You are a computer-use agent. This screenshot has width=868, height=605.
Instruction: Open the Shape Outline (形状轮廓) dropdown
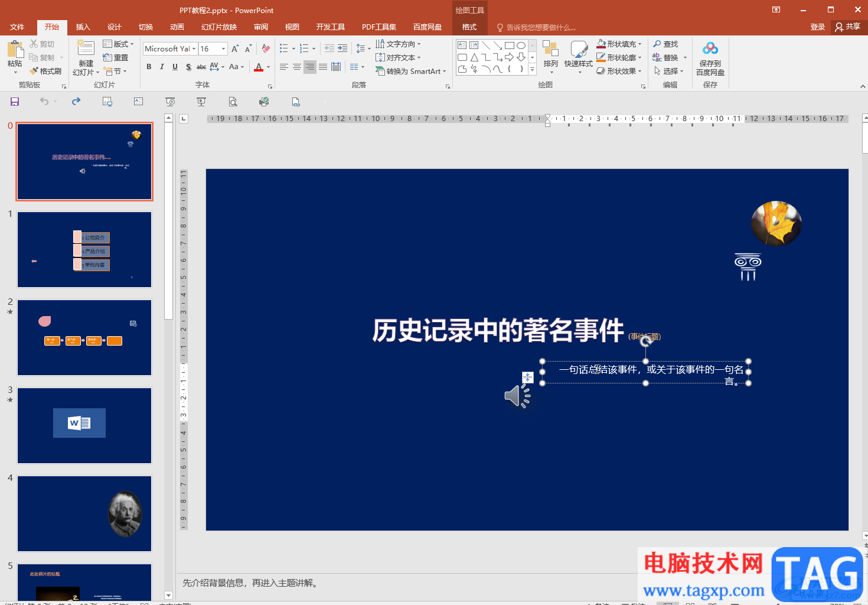[619, 57]
